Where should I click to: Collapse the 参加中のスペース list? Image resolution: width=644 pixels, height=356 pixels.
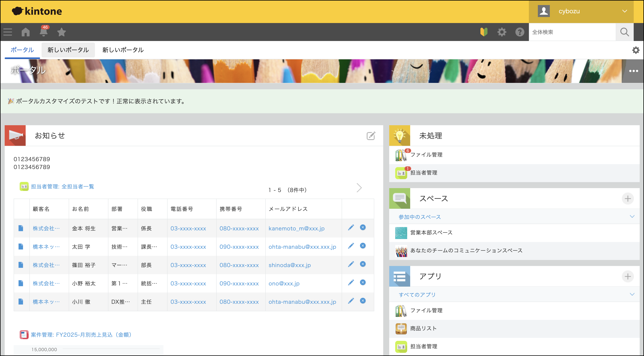[632, 217]
